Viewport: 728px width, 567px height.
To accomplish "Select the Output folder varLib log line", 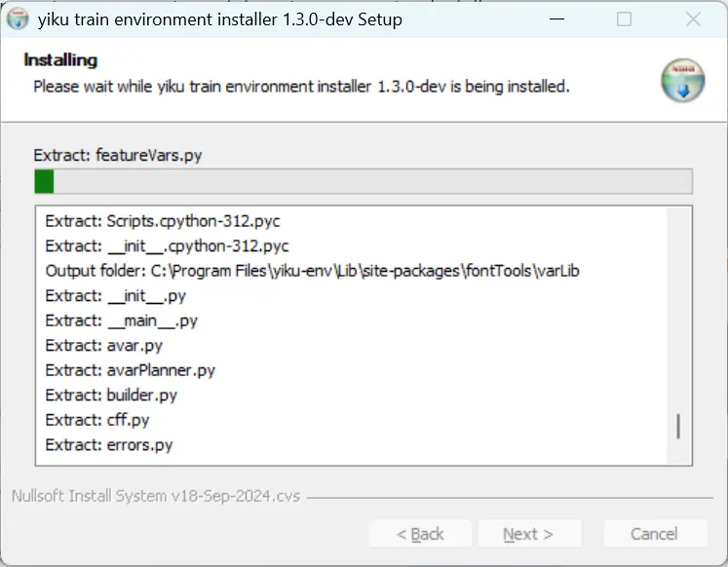I will tap(312, 271).
